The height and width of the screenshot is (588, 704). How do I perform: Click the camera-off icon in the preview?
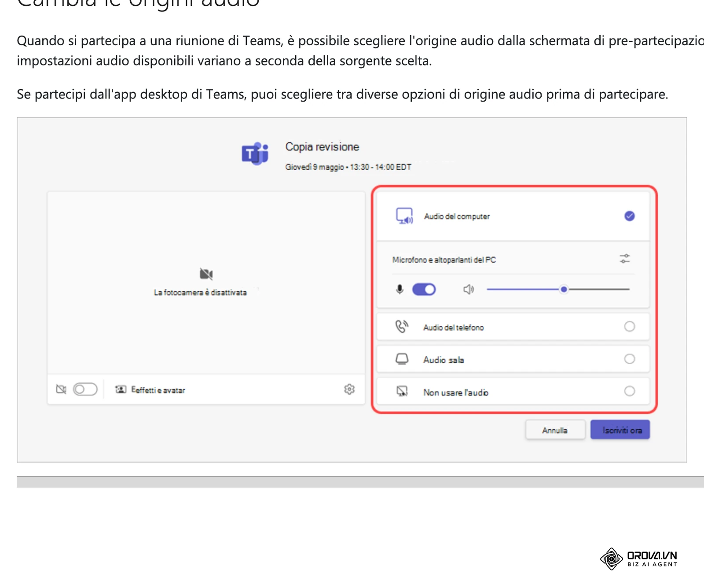(x=206, y=274)
